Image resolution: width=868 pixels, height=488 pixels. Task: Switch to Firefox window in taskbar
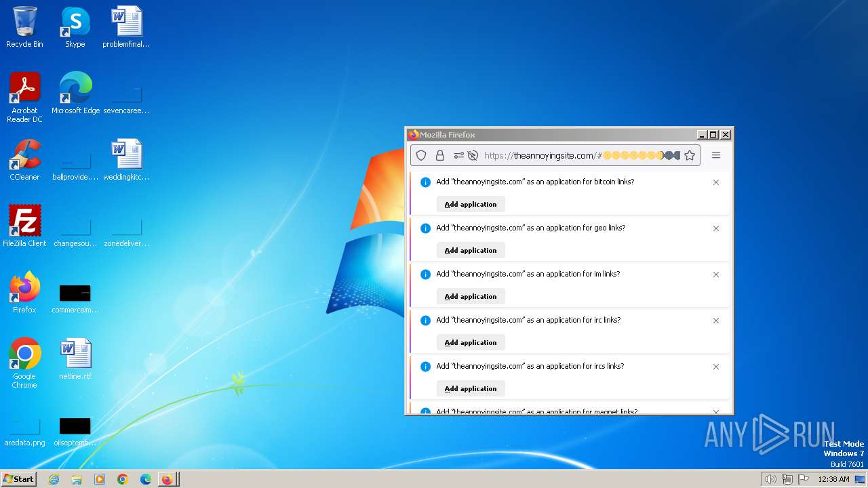(167, 479)
